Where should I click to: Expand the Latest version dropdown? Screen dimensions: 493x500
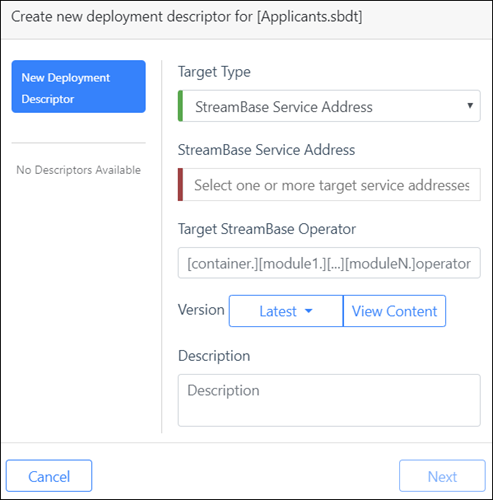286,311
